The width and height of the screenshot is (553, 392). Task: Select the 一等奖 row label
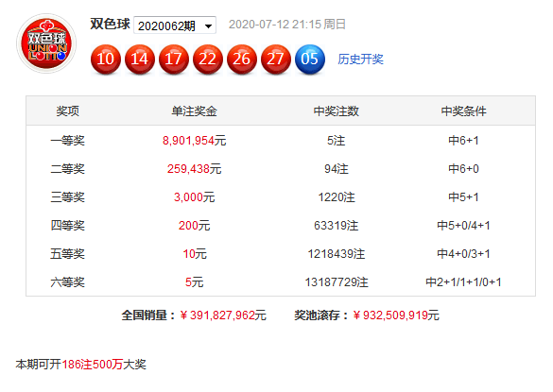click(68, 141)
